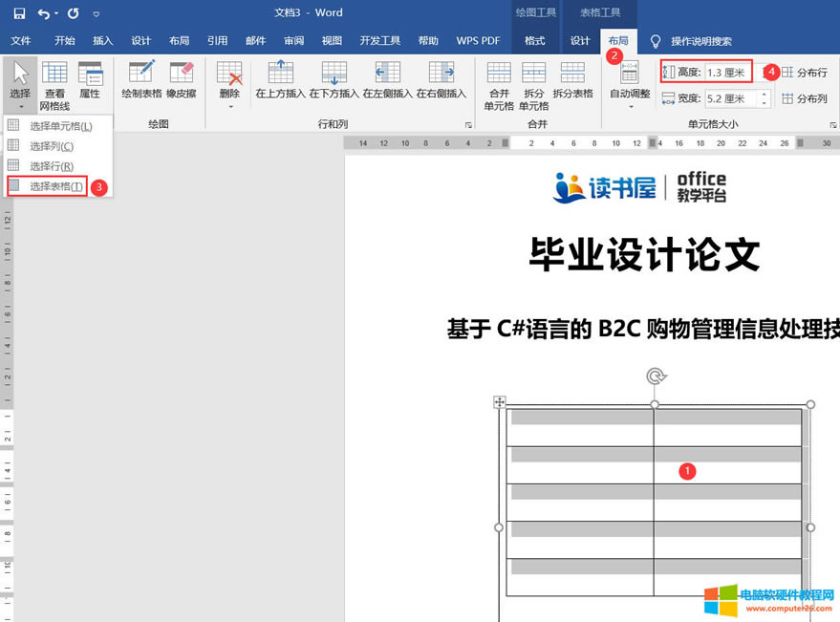Viewport: 840px width, 622px height.
Task: Choose 选择表格 from the Select menu
Action: (57, 186)
